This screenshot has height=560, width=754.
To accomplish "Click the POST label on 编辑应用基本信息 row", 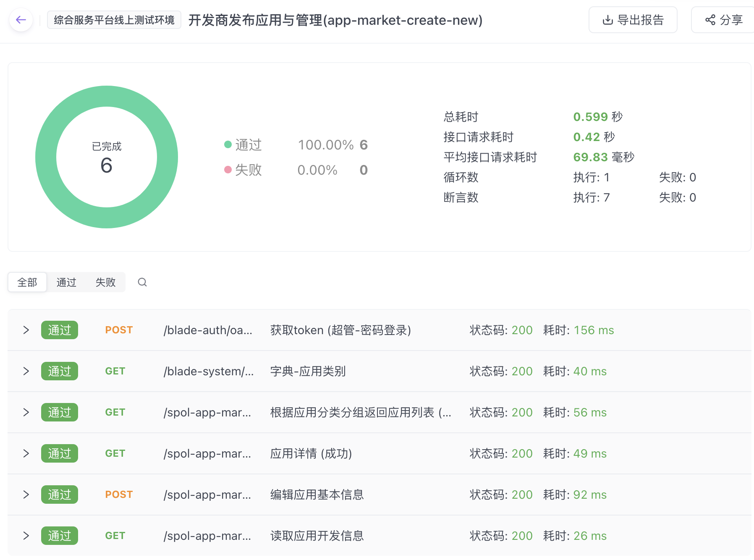I will (119, 495).
